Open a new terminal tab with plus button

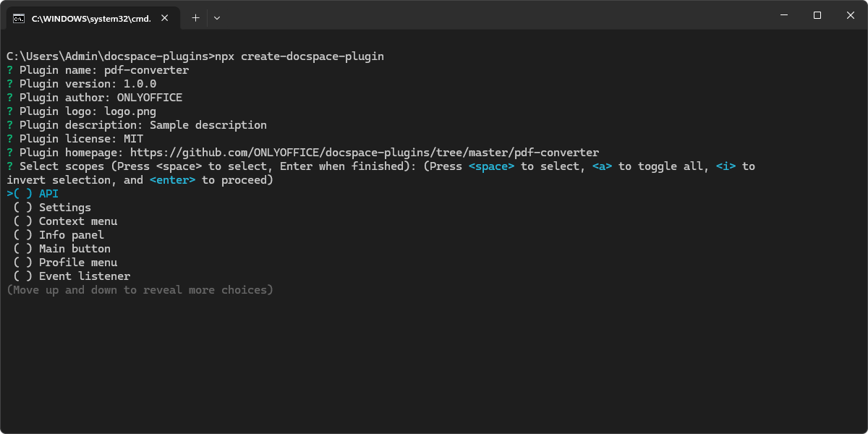pos(195,18)
